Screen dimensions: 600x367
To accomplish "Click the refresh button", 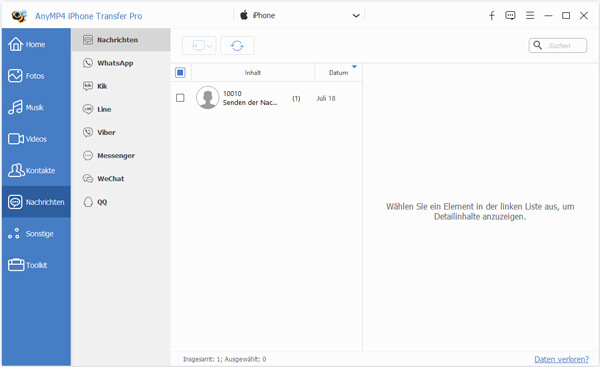I will (237, 46).
